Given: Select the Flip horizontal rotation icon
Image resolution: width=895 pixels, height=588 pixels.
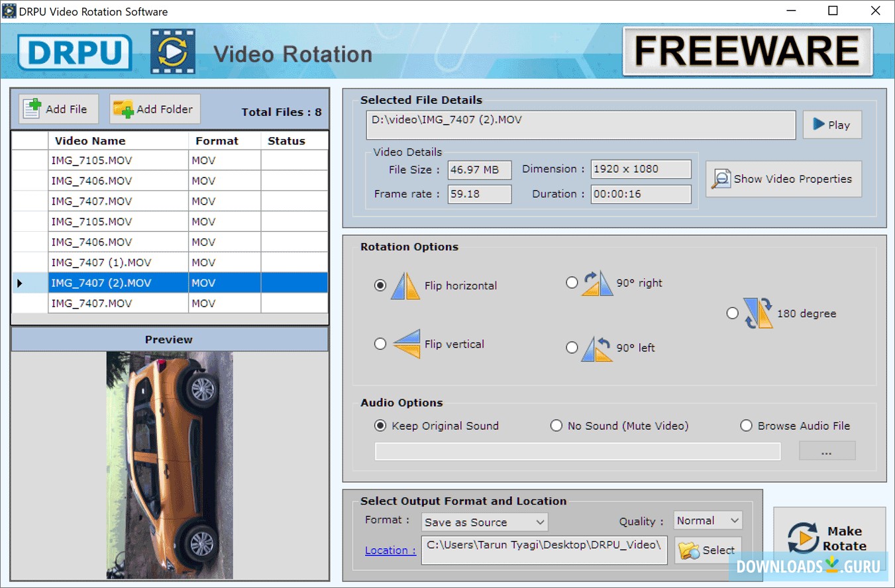Looking at the screenshot, I should pyautogui.click(x=404, y=285).
